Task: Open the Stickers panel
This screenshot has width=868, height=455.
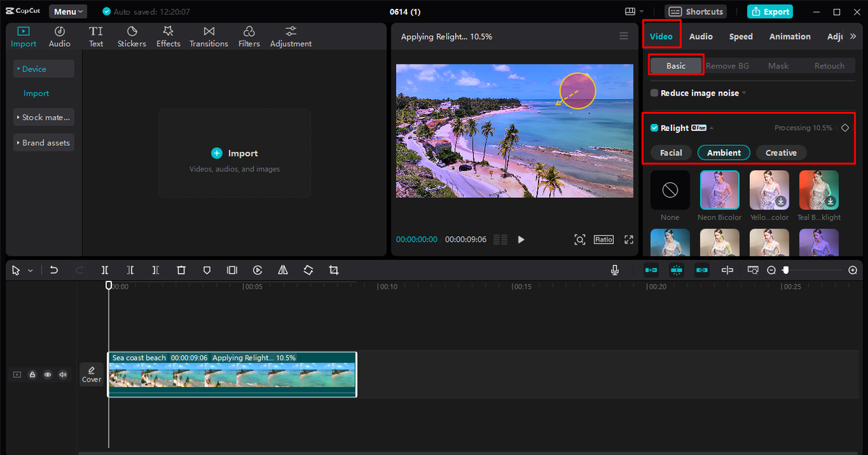Action: point(132,37)
